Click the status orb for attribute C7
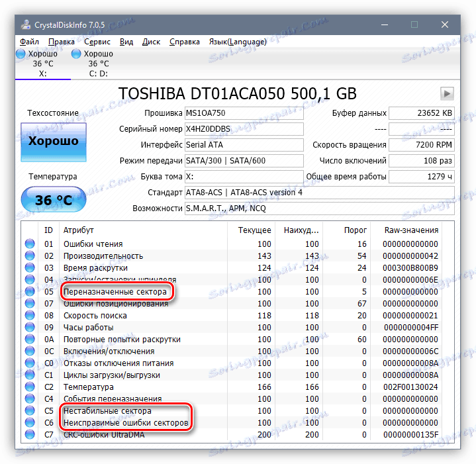This screenshot has height=464, width=476. (x=30, y=435)
